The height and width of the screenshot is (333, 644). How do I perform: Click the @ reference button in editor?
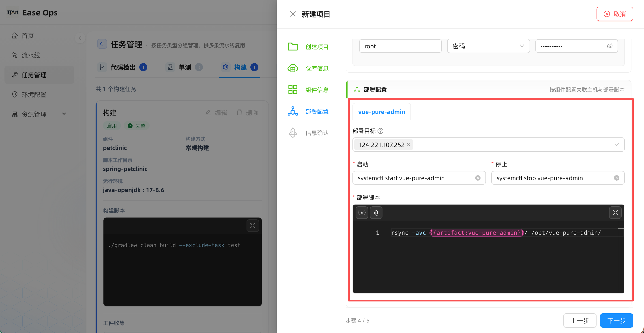pos(376,213)
